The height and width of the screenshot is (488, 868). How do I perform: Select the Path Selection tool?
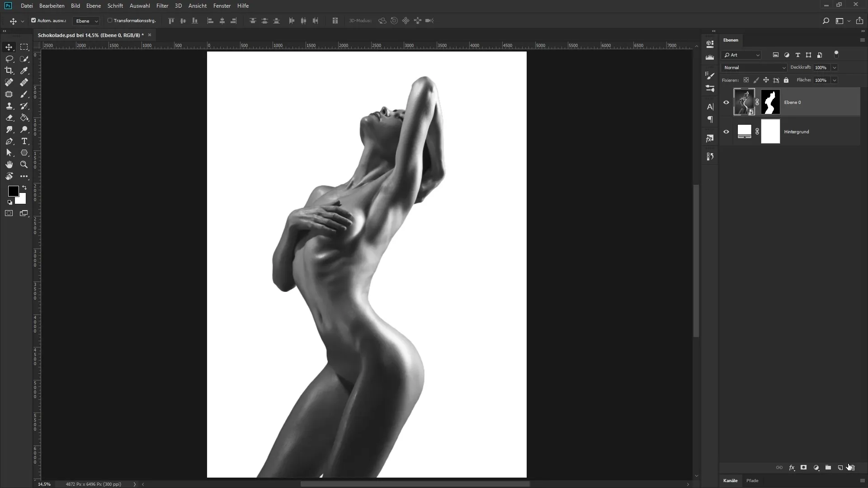click(9, 153)
